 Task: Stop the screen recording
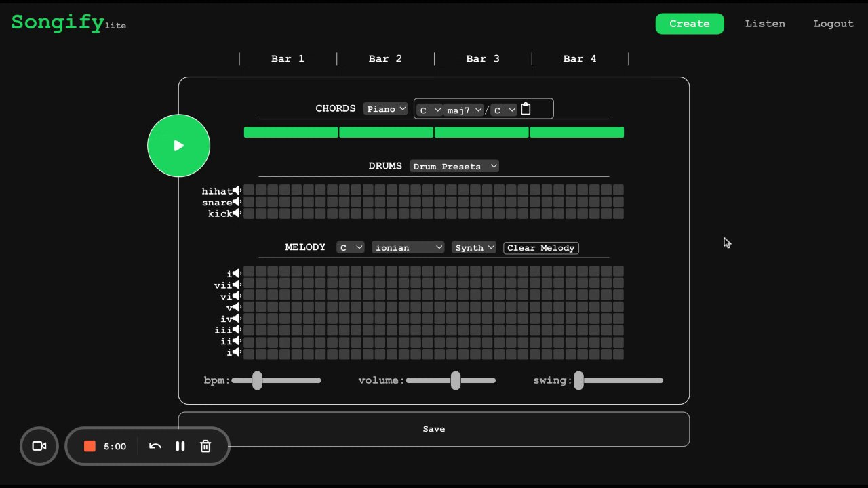90,446
